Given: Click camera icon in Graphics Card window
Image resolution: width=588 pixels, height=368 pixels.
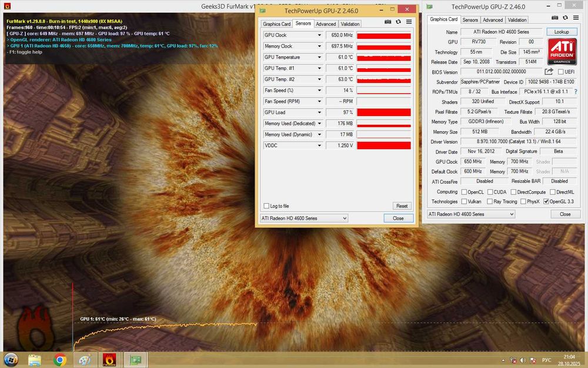Looking at the screenshot, I should [x=554, y=18].
